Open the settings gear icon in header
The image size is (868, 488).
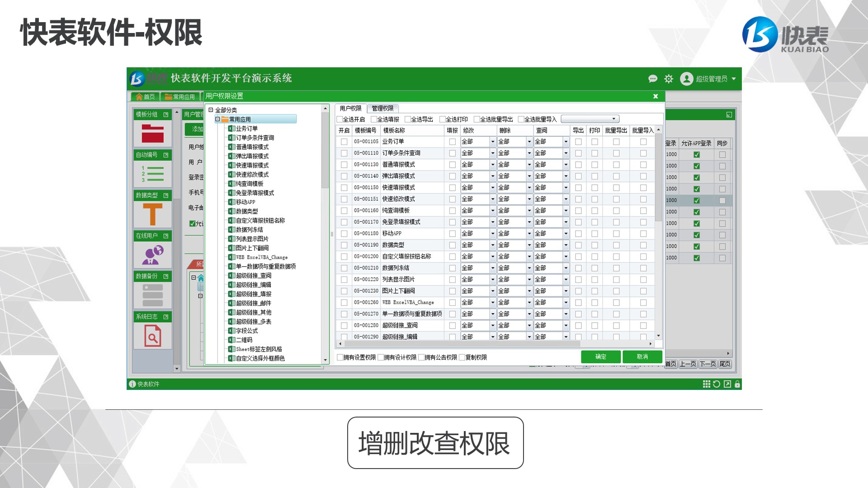tap(669, 79)
